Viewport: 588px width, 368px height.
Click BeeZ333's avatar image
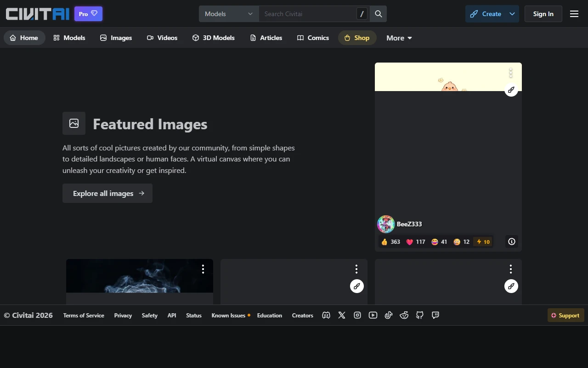tap(386, 224)
